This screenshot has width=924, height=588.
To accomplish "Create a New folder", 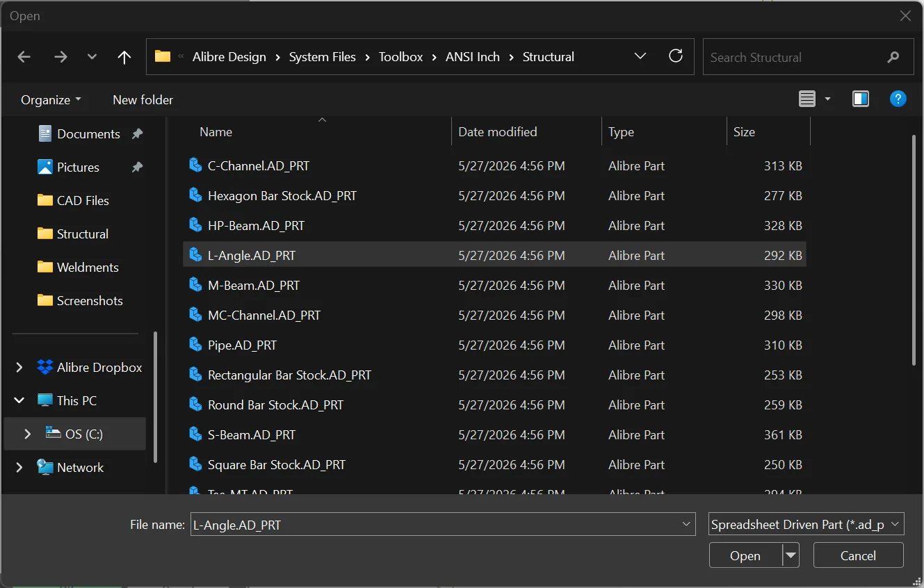I will tap(143, 100).
